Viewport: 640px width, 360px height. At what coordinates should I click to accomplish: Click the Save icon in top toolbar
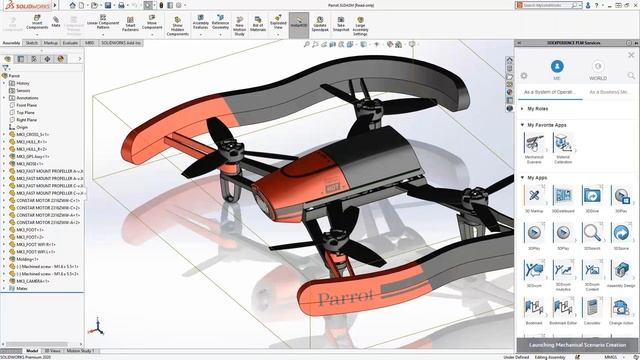click(108, 5)
